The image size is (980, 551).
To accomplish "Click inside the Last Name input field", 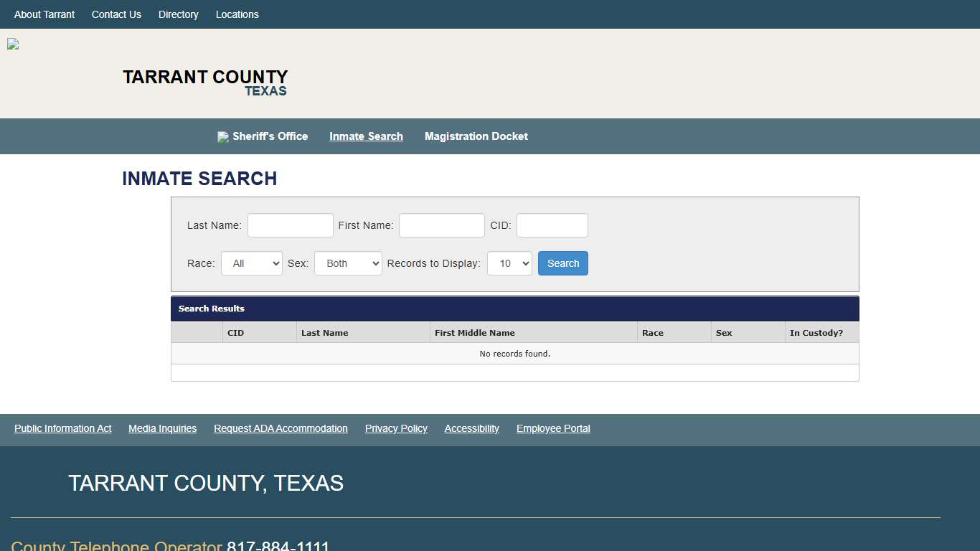I will click(290, 225).
